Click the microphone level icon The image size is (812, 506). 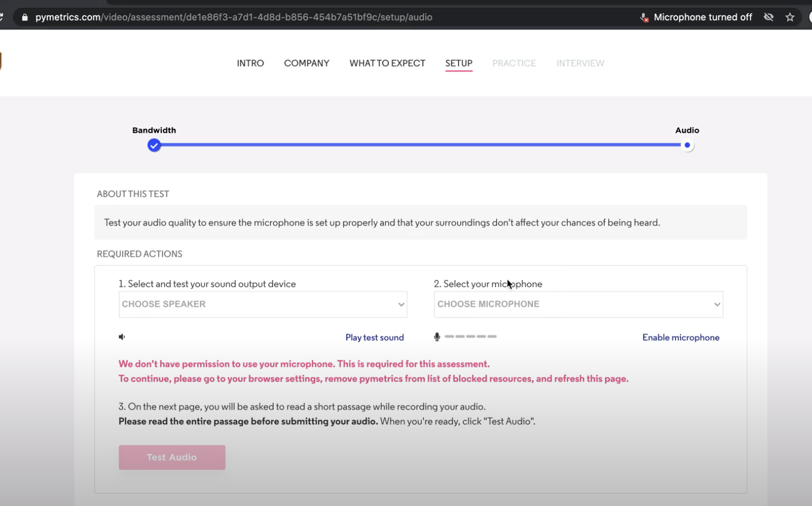437,337
